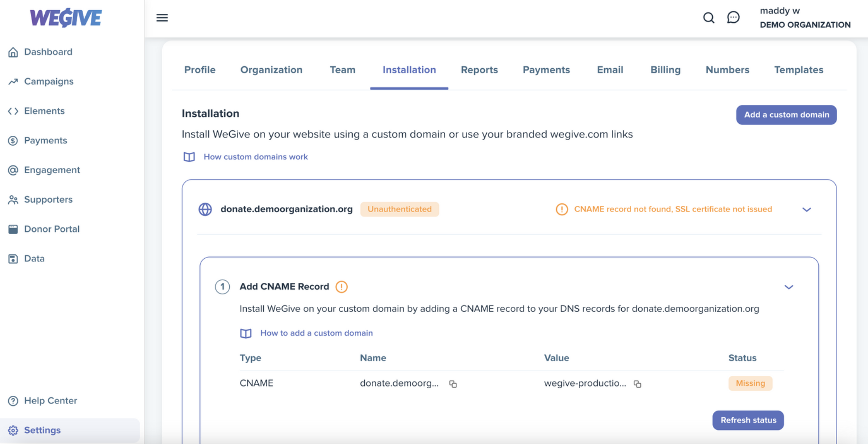Open Help Center in the sidebar
This screenshot has height=444, width=868.
(x=51, y=401)
